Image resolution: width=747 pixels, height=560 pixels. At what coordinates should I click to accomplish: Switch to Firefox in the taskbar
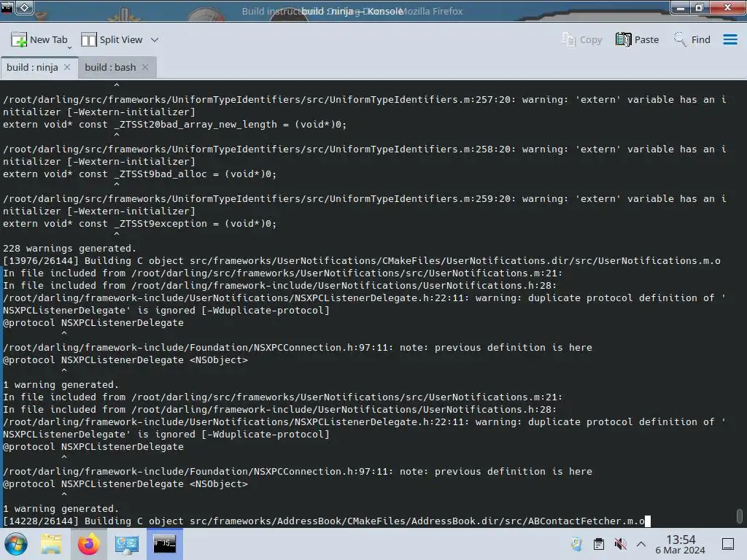pos(88,544)
